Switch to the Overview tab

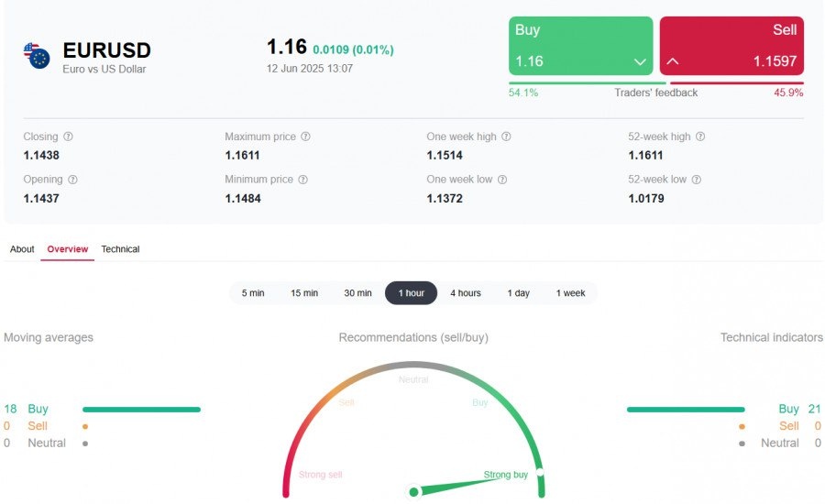tap(67, 249)
